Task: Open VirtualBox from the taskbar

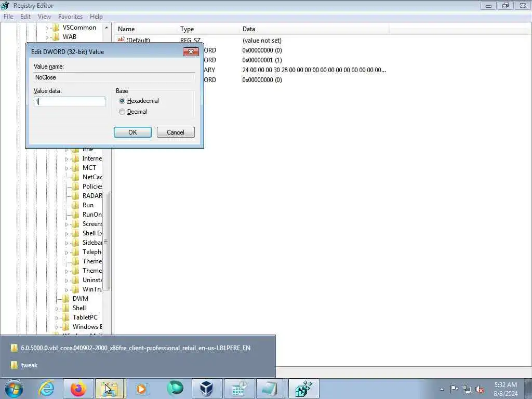Action: point(206,389)
